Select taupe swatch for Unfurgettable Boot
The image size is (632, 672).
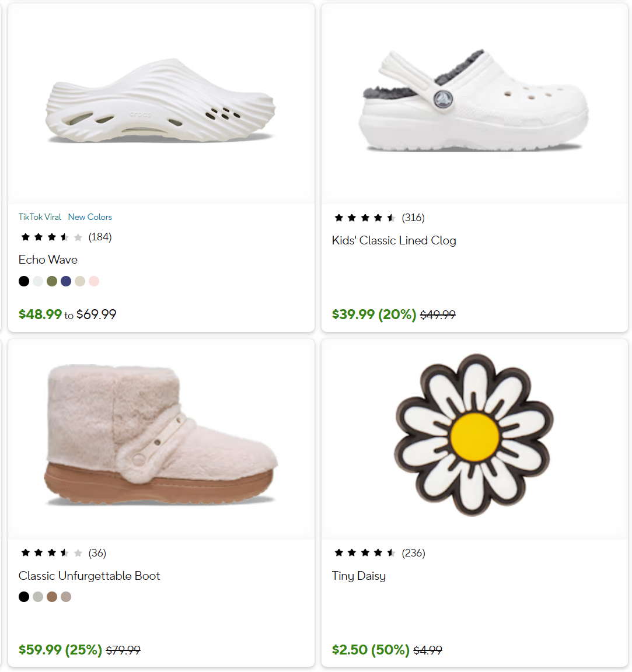click(66, 597)
